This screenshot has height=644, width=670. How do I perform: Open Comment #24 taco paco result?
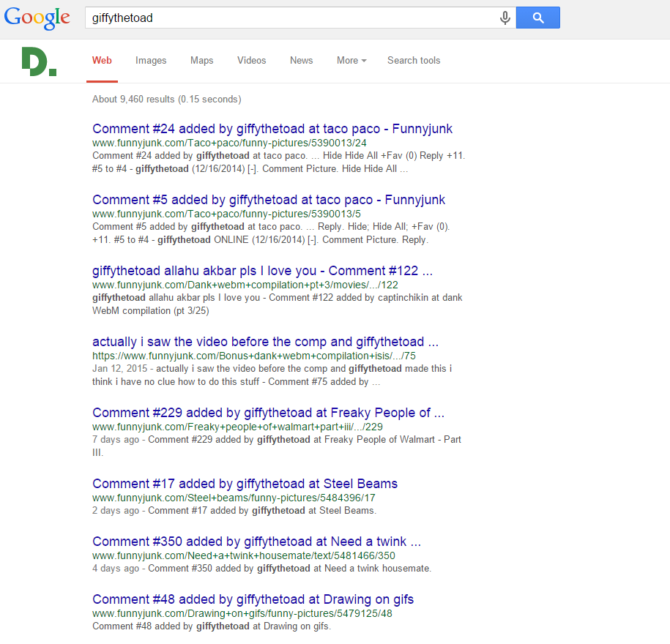coord(272,129)
